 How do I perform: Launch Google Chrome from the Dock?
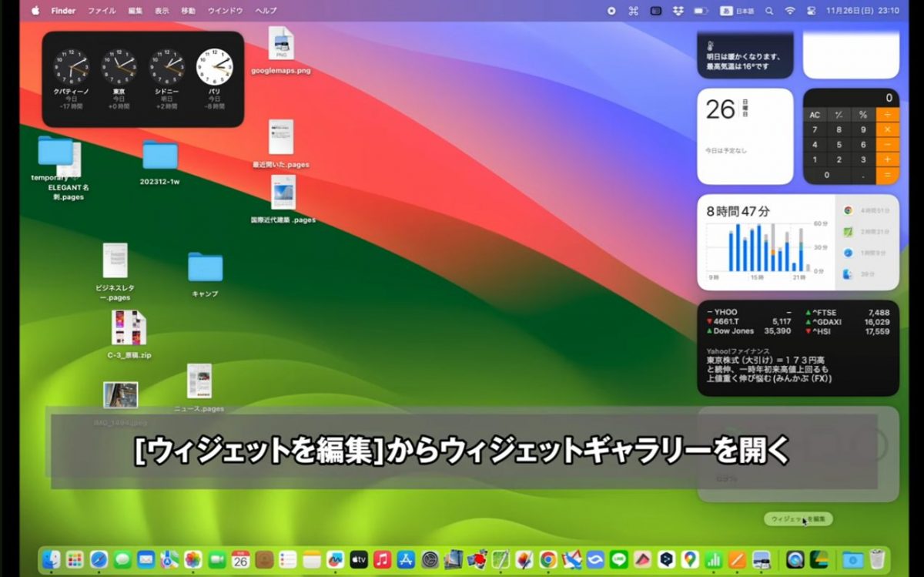tap(548, 559)
